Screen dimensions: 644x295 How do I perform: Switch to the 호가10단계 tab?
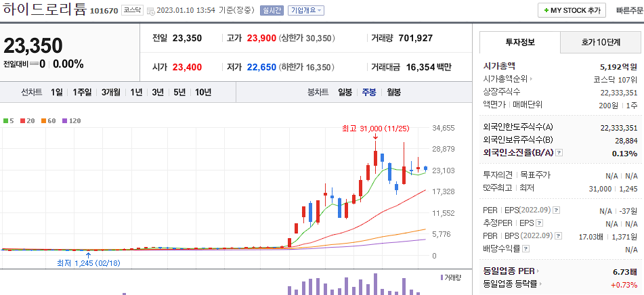(x=601, y=42)
